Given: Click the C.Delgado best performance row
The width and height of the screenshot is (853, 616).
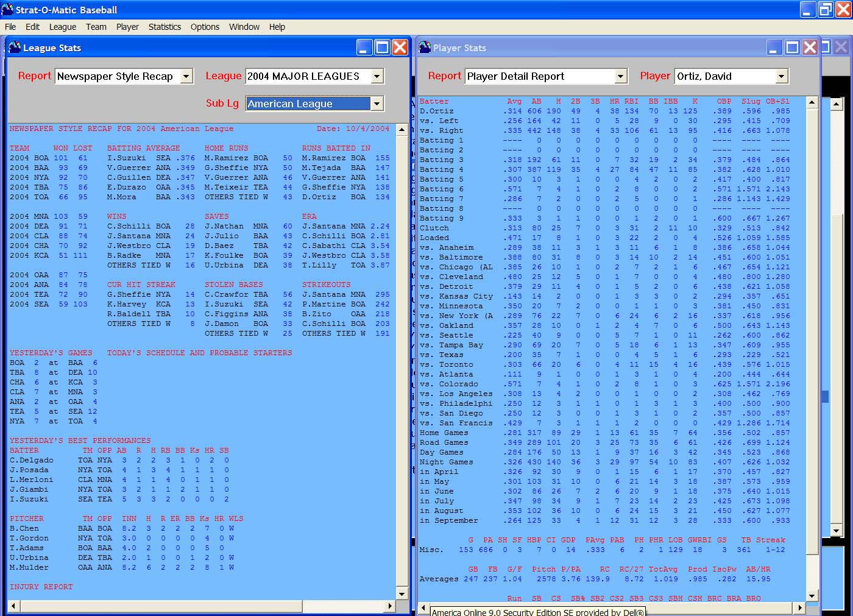Looking at the screenshot, I should tap(119, 460).
